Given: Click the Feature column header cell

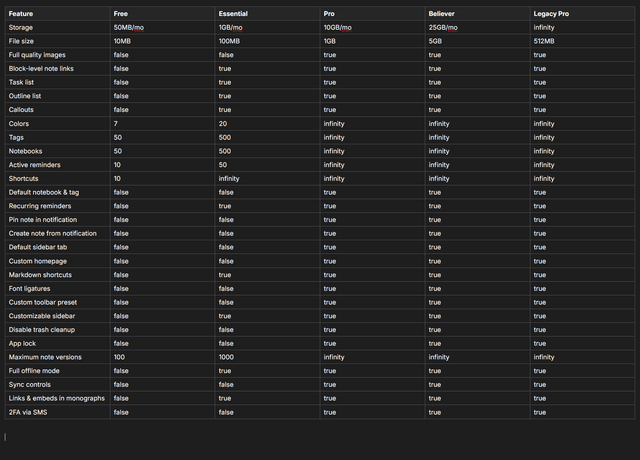Looking at the screenshot, I should pos(23,13).
